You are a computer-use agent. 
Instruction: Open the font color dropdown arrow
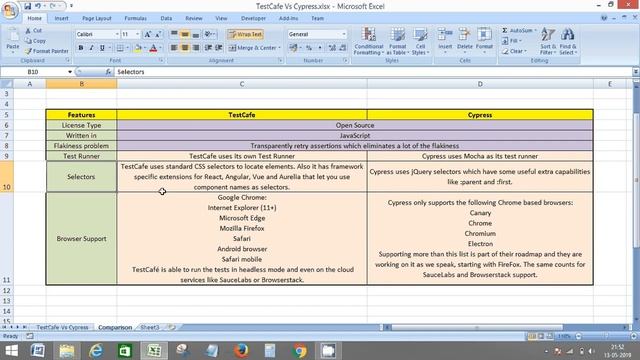(x=160, y=48)
